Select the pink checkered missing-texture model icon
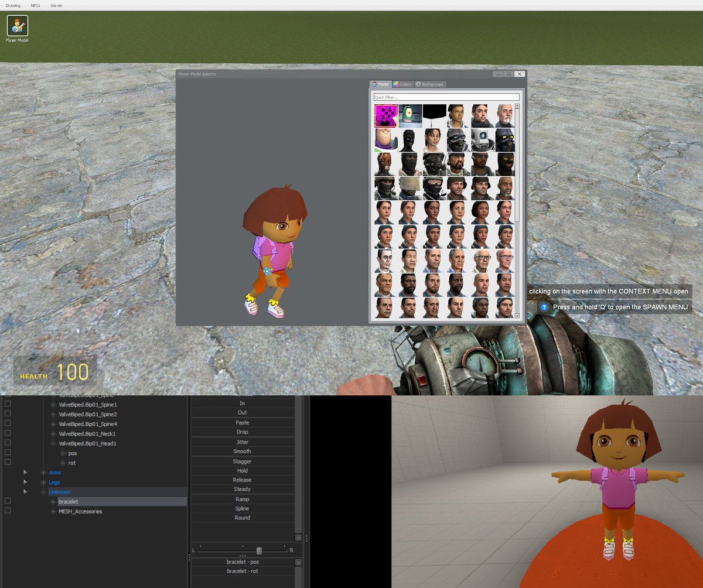 click(386, 116)
